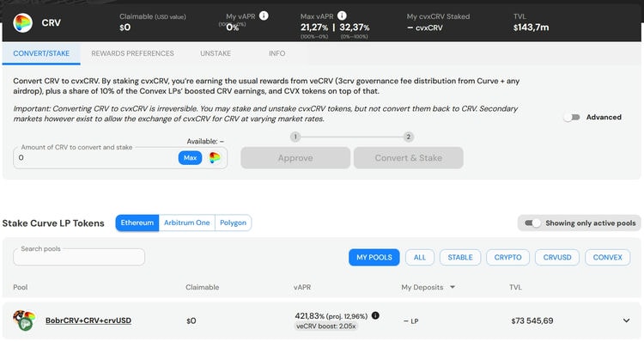Viewport: 644px width, 342px height.
Task: Filter pools by CRVUSD
Action: (557, 257)
